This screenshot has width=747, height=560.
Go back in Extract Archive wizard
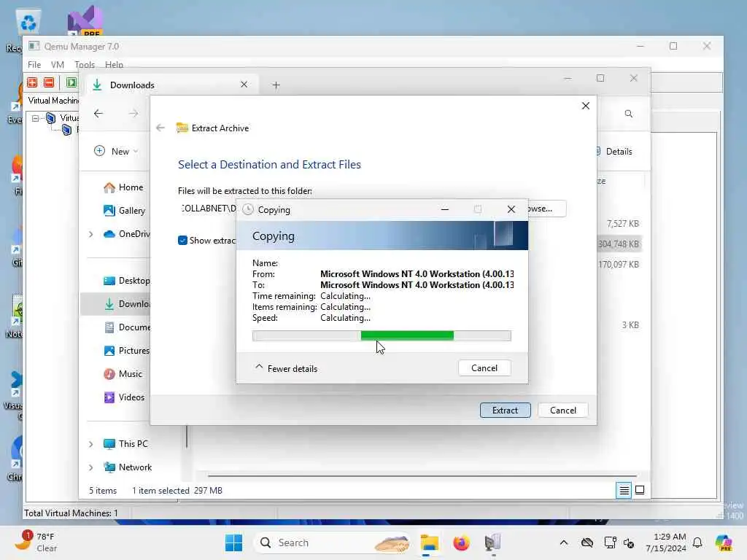click(x=160, y=128)
